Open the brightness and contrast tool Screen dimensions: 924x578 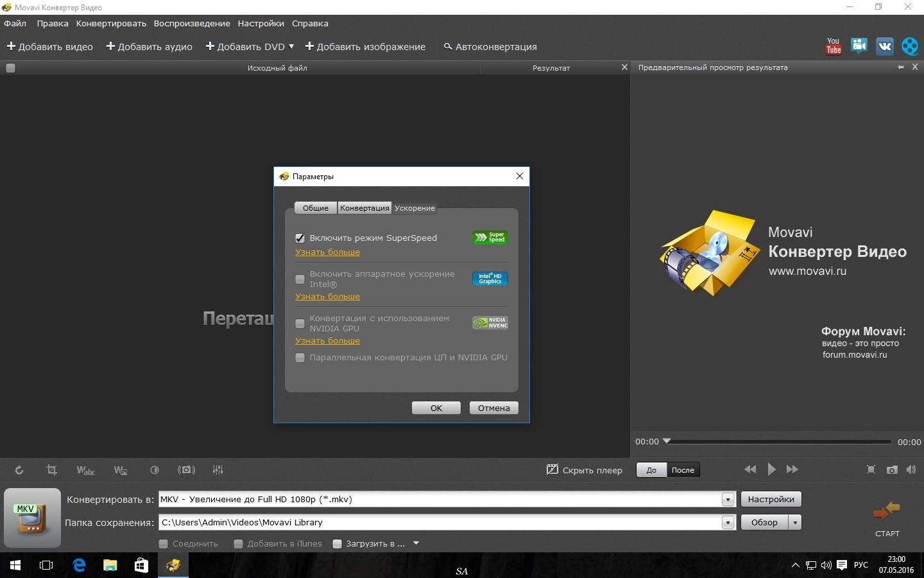coord(155,470)
